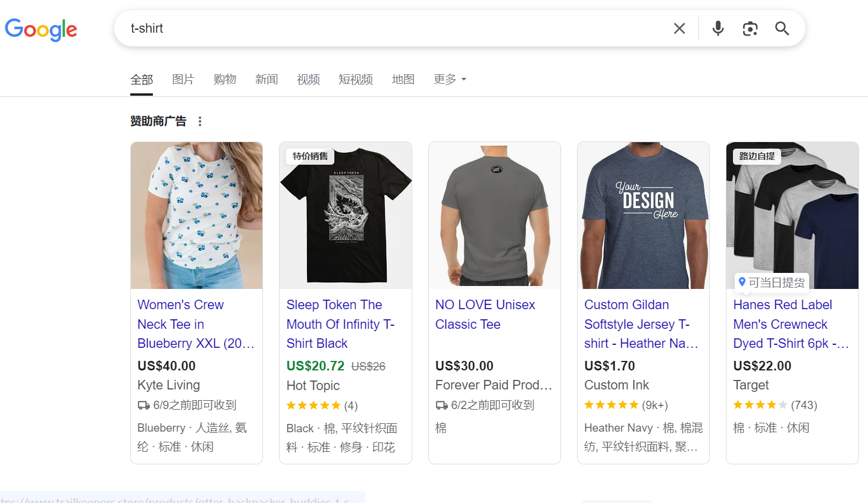Click the Heather Navy · 棉 description
This screenshot has width=868, height=503.
(643, 437)
